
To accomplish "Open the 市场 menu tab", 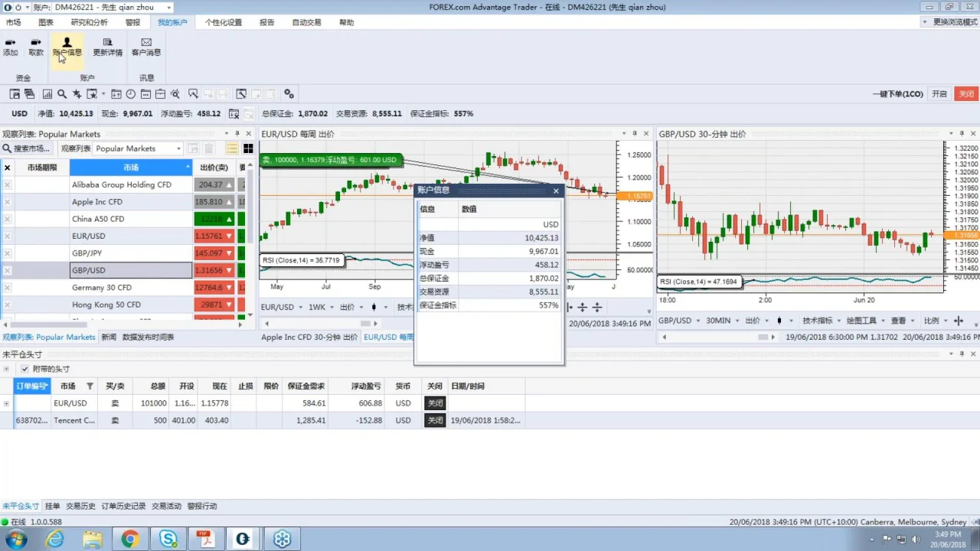I will (x=14, y=22).
